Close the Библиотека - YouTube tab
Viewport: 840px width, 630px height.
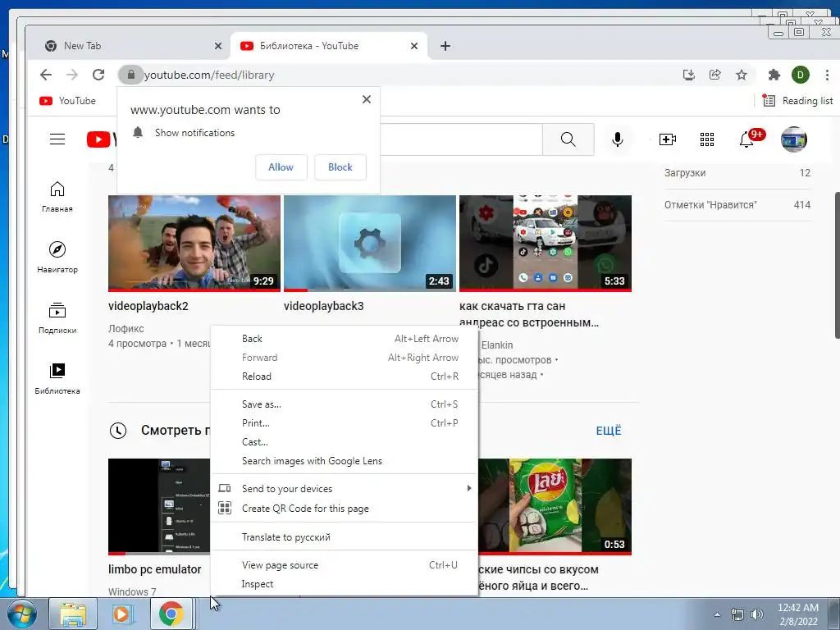[414, 46]
